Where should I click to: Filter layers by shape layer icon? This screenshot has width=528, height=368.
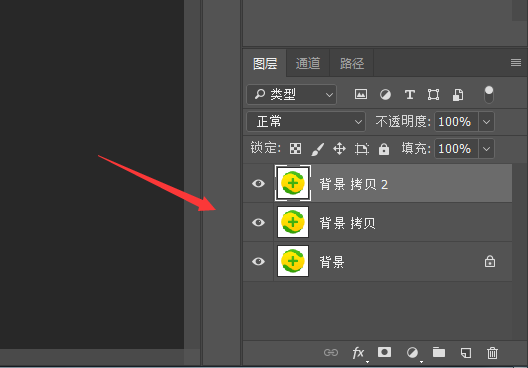[x=433, y=95]
